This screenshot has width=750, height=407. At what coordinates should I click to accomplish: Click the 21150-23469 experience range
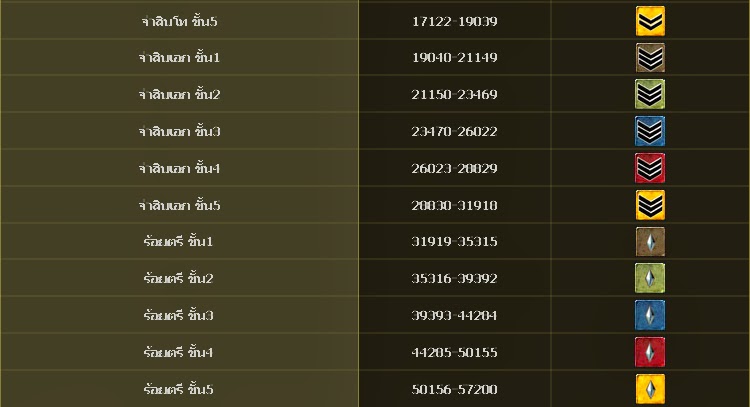(x=454, y=94)
